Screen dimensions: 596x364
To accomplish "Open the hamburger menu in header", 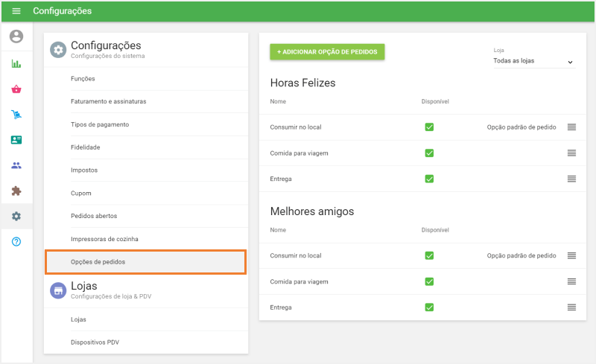I will coord(16,11).
